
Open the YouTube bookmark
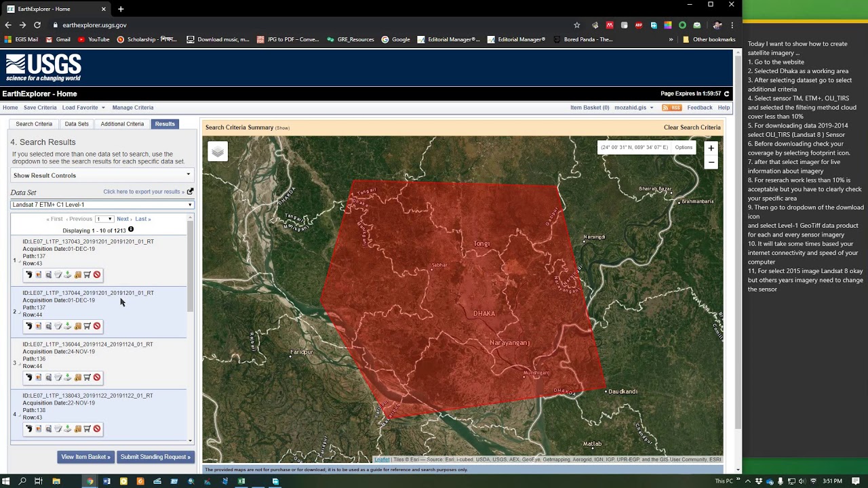[94, 39]
